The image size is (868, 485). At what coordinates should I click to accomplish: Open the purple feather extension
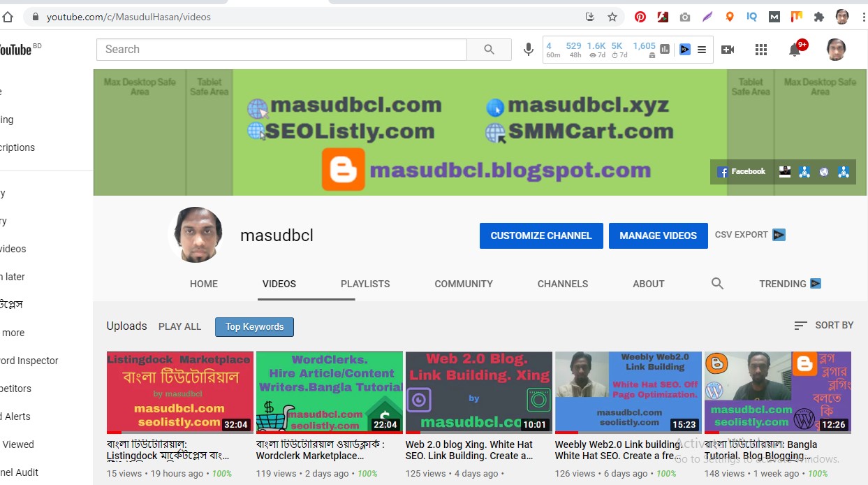707,17
